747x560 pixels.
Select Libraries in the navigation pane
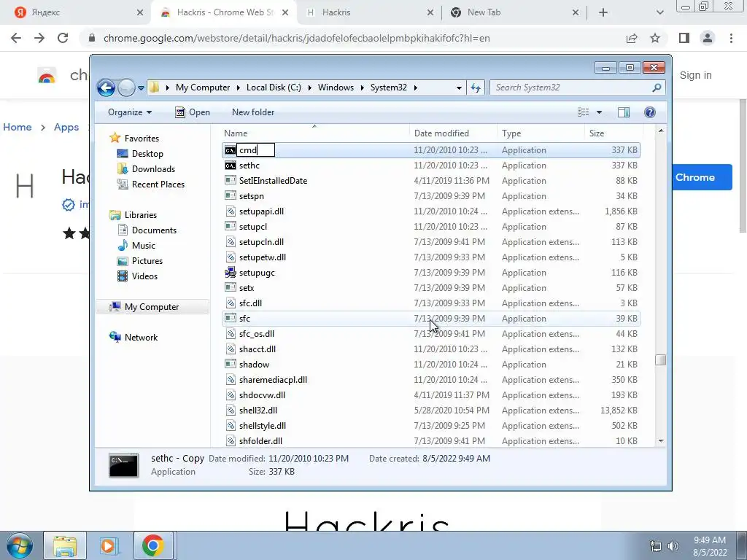coord(141,215)
